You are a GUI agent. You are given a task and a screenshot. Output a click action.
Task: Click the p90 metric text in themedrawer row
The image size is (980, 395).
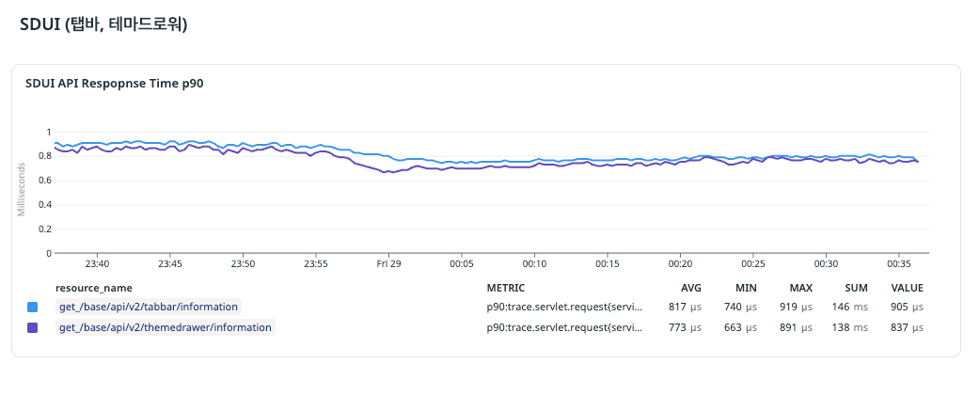point(564,327)
